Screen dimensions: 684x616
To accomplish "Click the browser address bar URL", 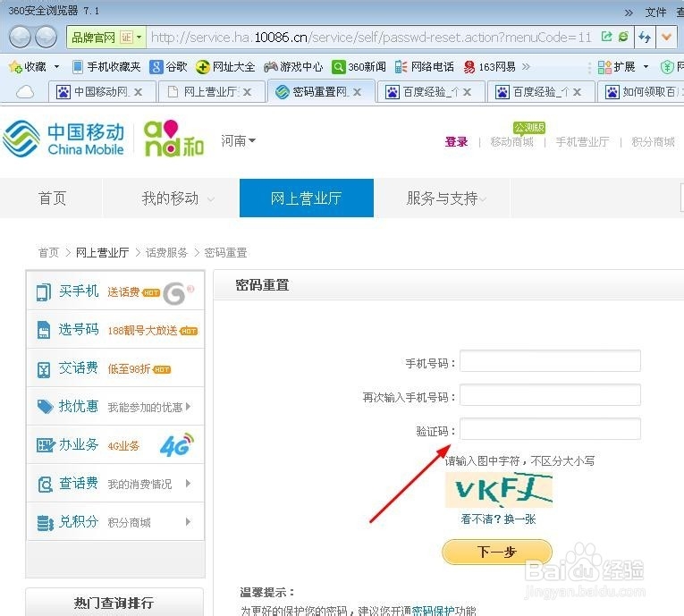I will [x=371, y=37].
